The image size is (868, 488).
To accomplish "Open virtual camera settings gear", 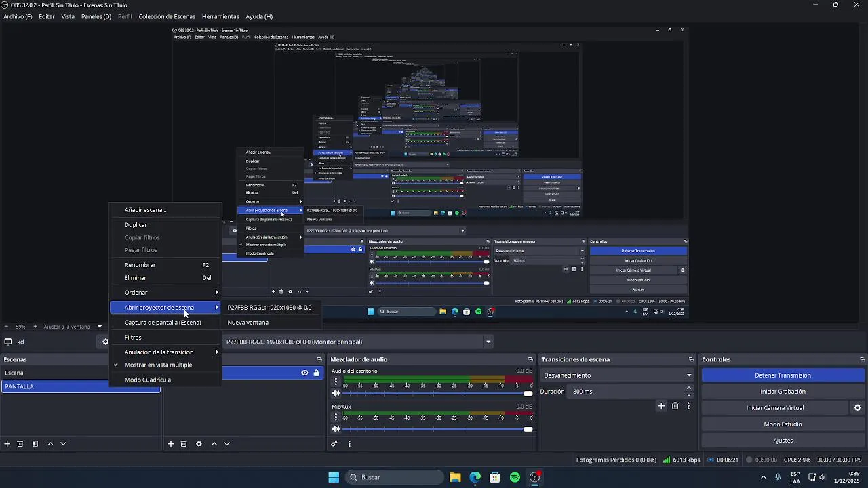I will 857,408.
